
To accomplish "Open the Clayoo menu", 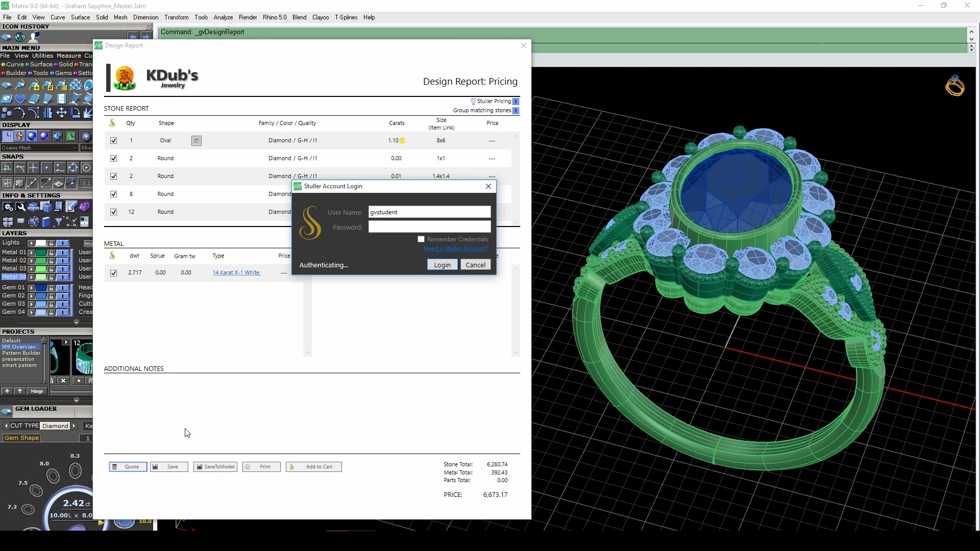I will point(321,17).
